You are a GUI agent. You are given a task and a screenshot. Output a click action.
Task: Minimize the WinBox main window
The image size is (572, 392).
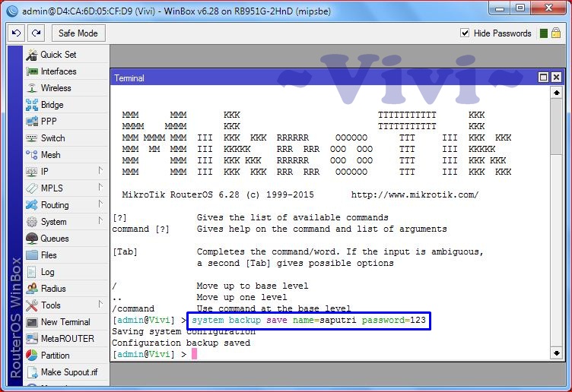[500, 9]
